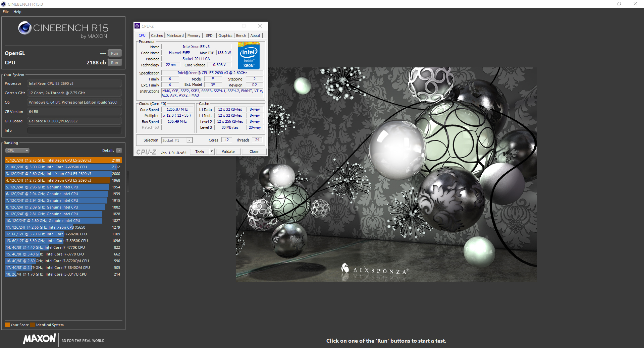Click the Details label in Ranking panel
The height and width of the screenshot is (348, 644).
point(108,151)
